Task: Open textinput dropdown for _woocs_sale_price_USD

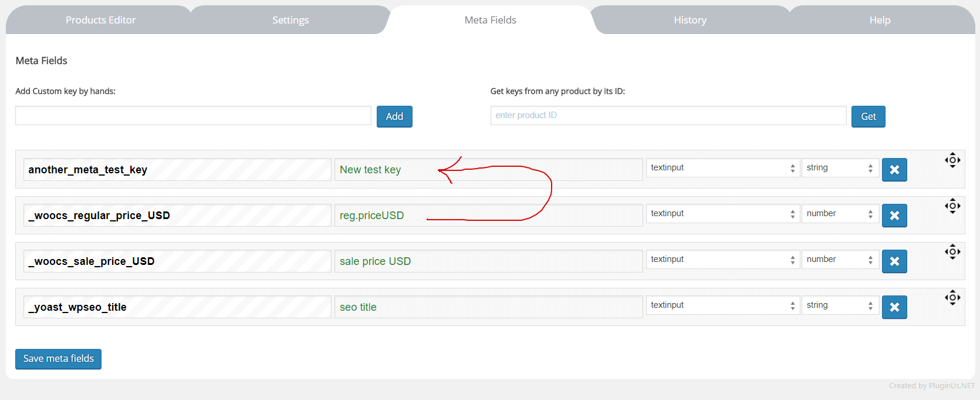Action: [722, 260]
